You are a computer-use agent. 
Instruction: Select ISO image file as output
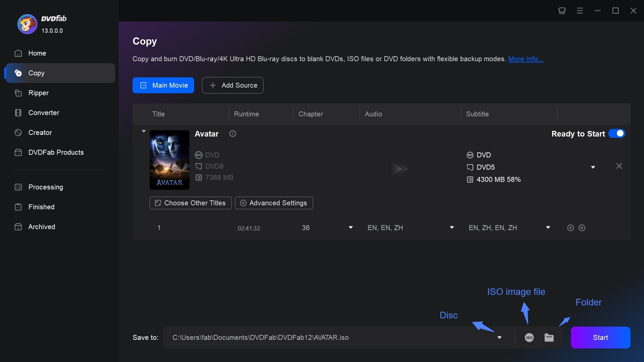pyautogui.click(x=529, y=338)
